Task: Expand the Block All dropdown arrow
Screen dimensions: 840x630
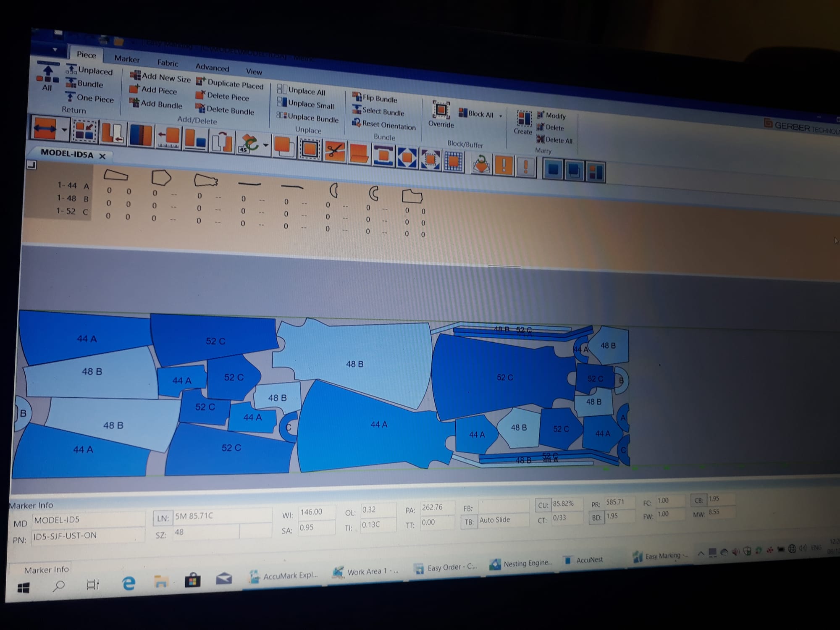Action: pyautogui.click(x=501, y=116)
